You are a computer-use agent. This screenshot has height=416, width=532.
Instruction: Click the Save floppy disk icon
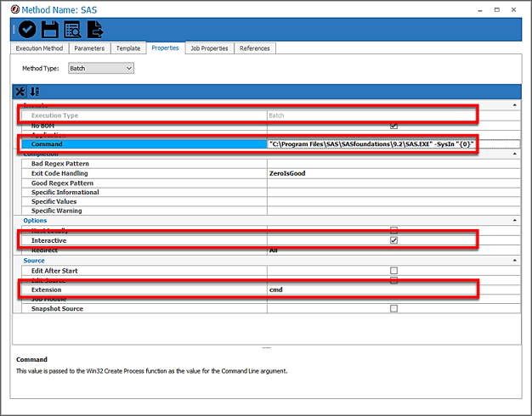point(50,29)
